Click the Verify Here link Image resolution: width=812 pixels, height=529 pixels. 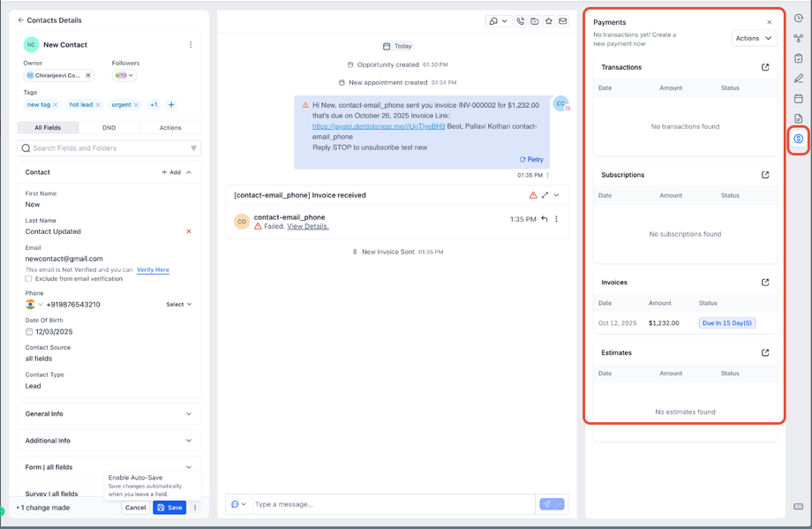click(153, 270)
